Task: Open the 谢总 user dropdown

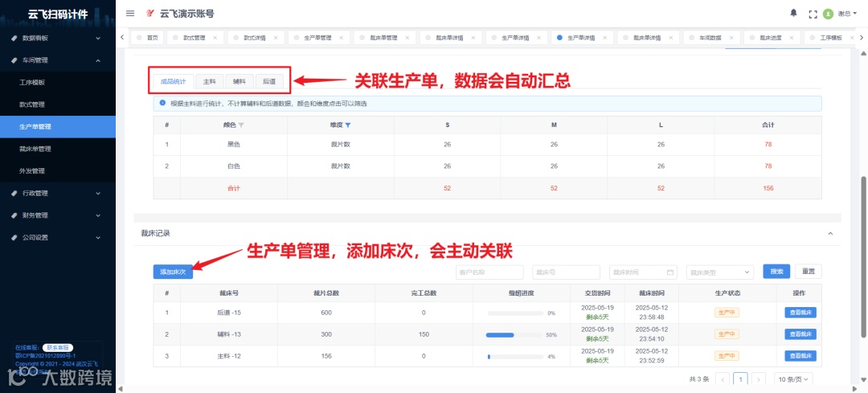Action: [x=846, y=14]
